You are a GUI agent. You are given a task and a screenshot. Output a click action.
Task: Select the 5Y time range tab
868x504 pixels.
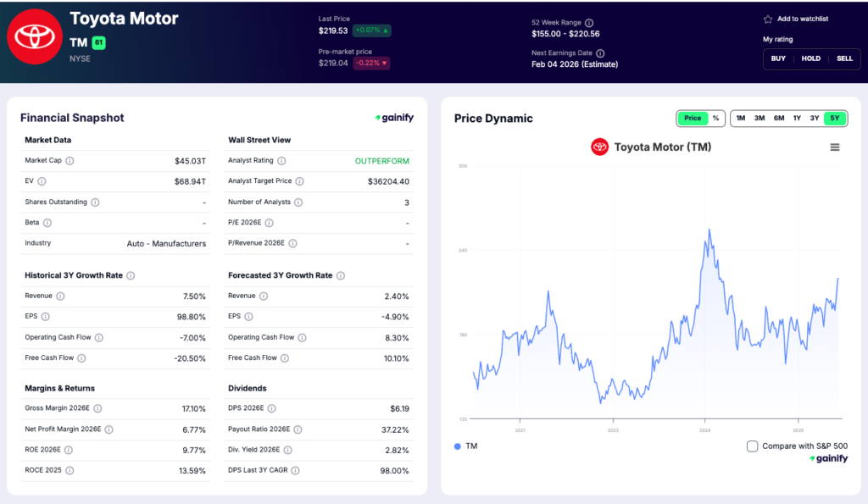point(835,119)
